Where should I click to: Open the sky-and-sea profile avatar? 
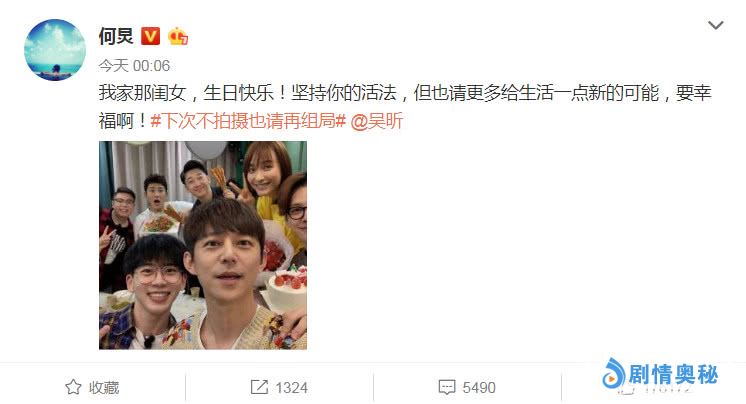point(55,49)
